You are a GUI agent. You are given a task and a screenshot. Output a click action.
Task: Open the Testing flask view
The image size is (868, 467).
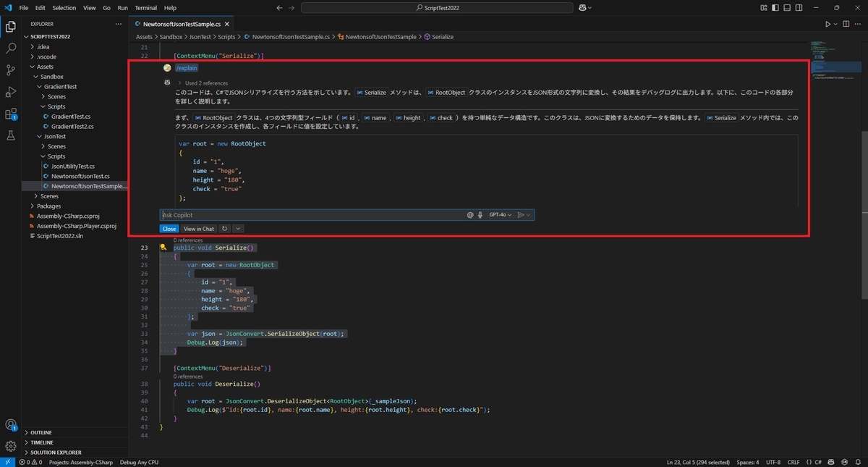(11, 135)
